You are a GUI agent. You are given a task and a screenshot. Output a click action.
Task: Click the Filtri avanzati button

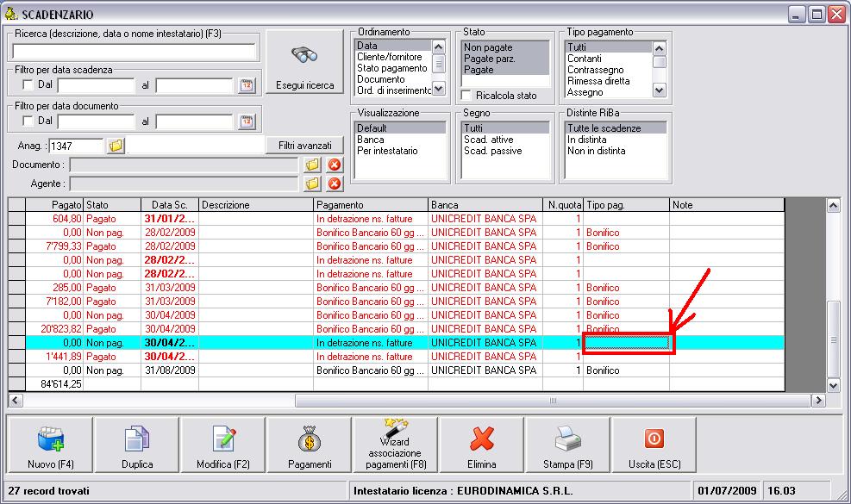point(304,146)
